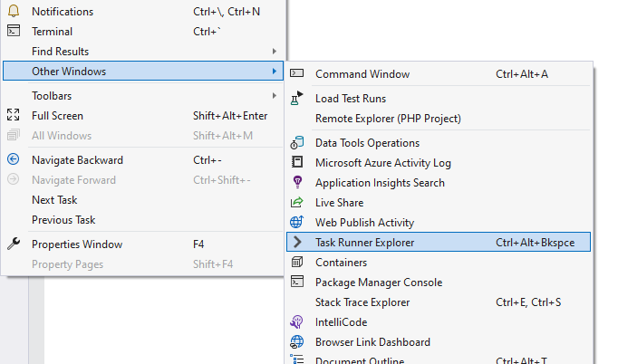Open Notifications from the View menu
Viewport: 618px width, 364px height.
click(143, 12)
